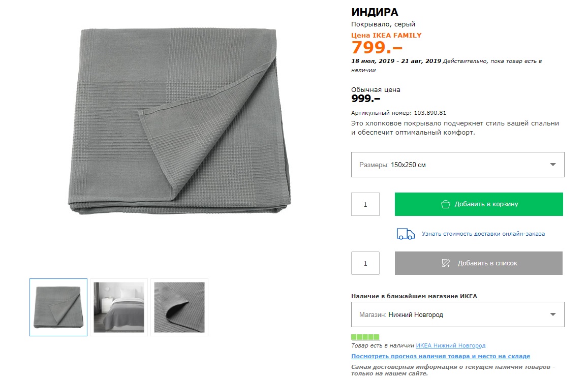Select the fabric close-up thumbnail
Screen dimensions: 588x380
point(179,307)
